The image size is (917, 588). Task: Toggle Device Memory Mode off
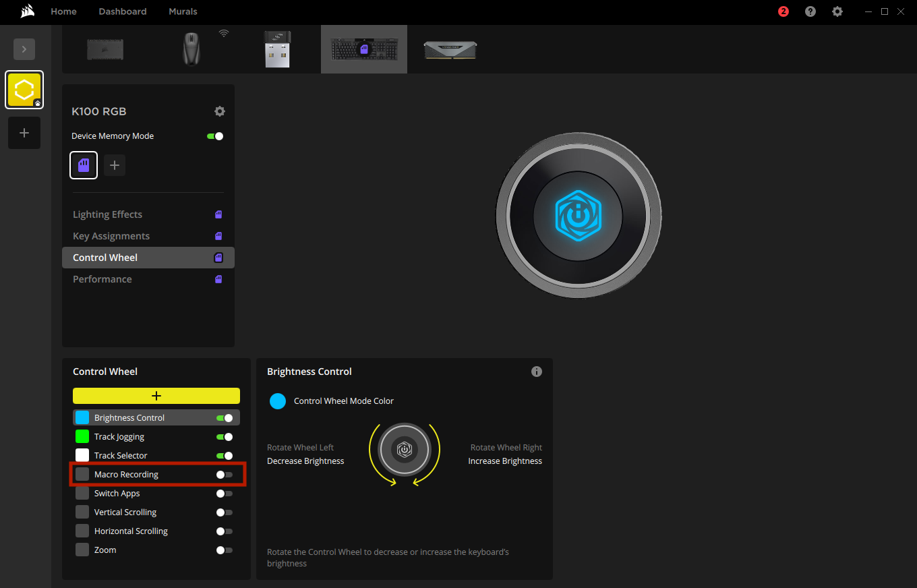(x=215, y=136)
